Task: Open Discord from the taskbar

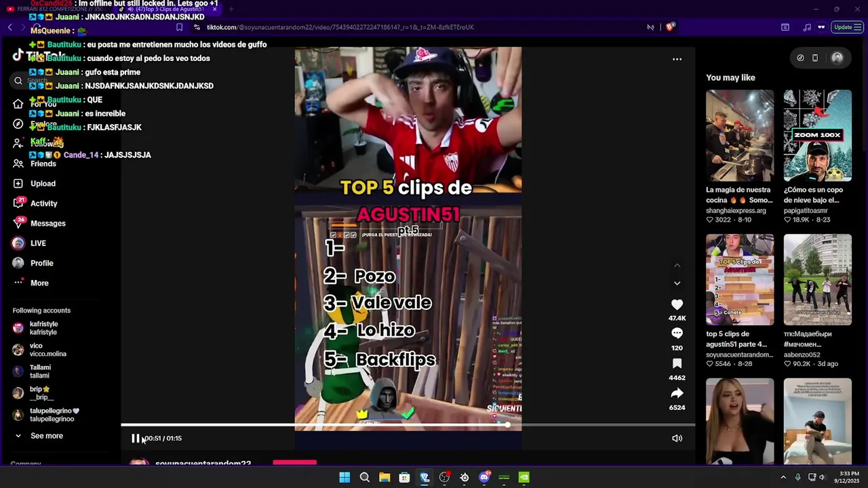Action: pos(484,477)
